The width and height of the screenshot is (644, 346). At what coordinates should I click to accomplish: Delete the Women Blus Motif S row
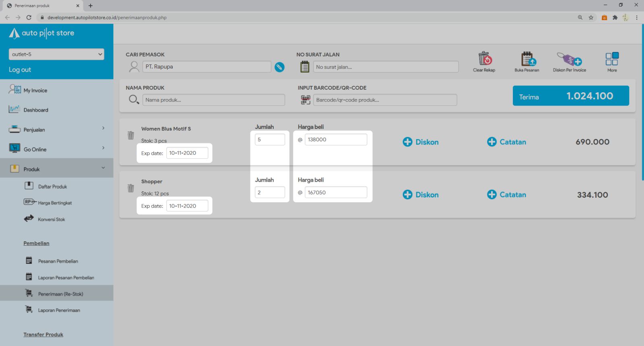pyautogui.click(x=131, y=135)
